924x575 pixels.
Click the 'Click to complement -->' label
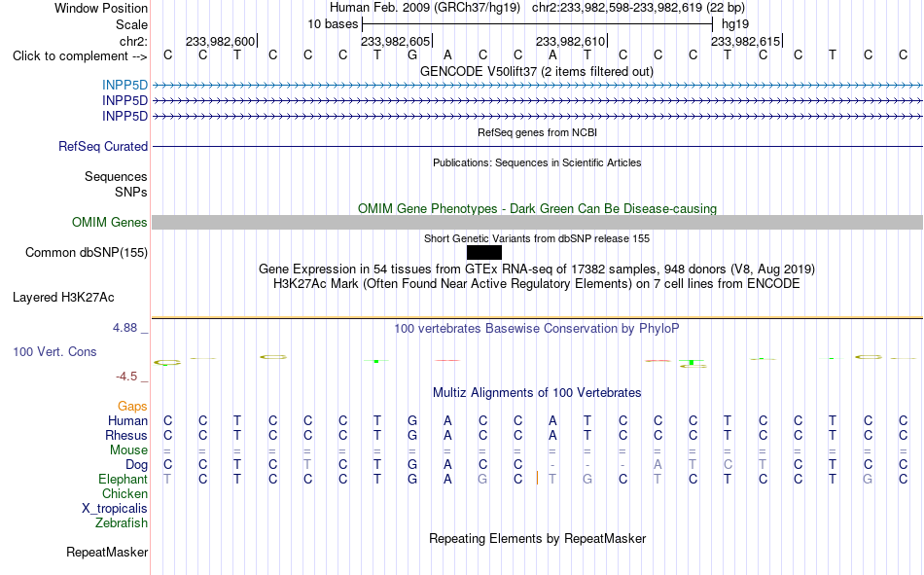click(x=80, y=56)
